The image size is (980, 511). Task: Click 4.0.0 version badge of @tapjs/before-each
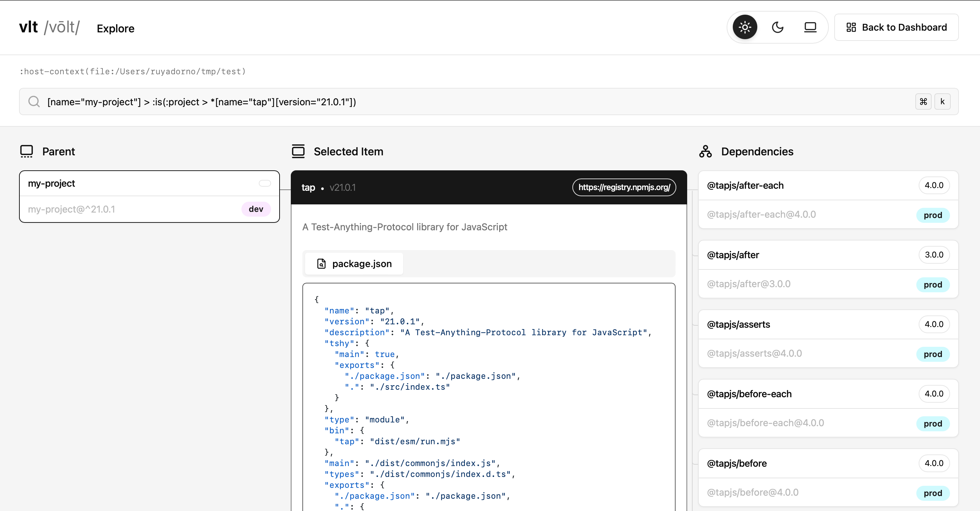[x=934, y=394]
